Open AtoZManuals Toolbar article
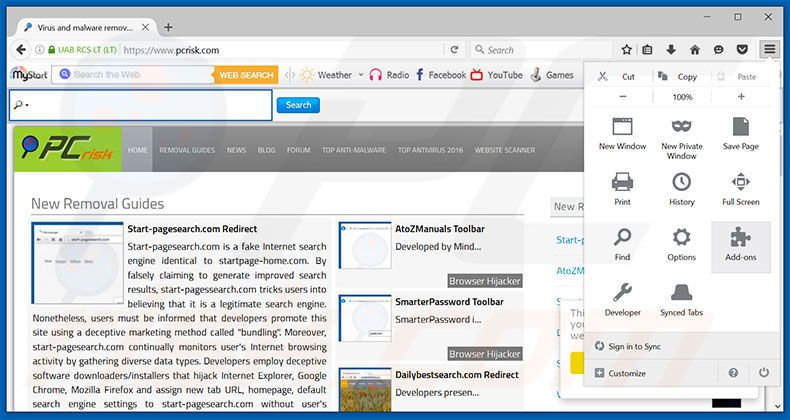The width and height of the screenshot is (790, 420). click(x=440, y=229)
